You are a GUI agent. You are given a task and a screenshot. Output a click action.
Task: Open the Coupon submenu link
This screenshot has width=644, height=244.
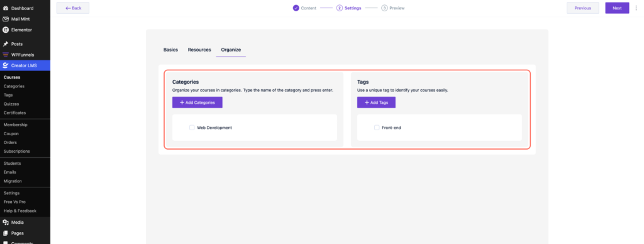11,133
